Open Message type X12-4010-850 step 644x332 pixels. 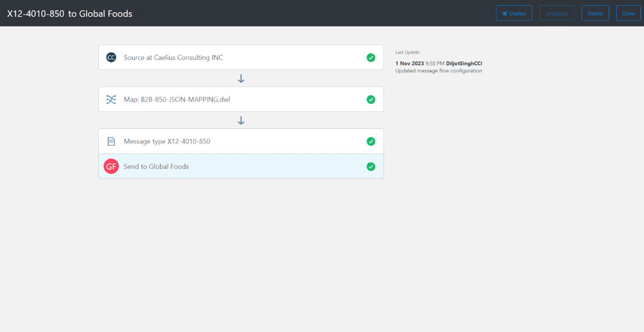pyautogui.click(x=241, y=141)
